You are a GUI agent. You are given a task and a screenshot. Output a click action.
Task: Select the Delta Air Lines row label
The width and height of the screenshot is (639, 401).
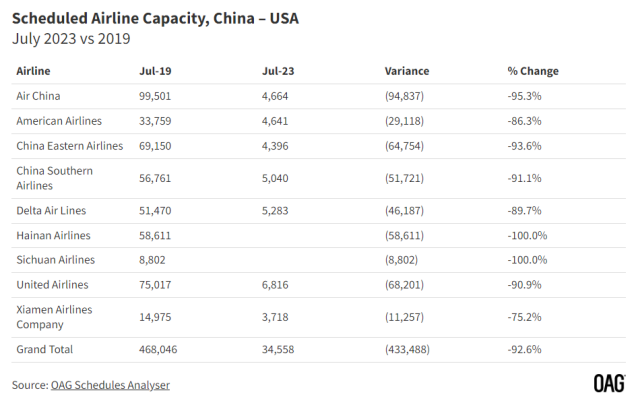point(52,211)
